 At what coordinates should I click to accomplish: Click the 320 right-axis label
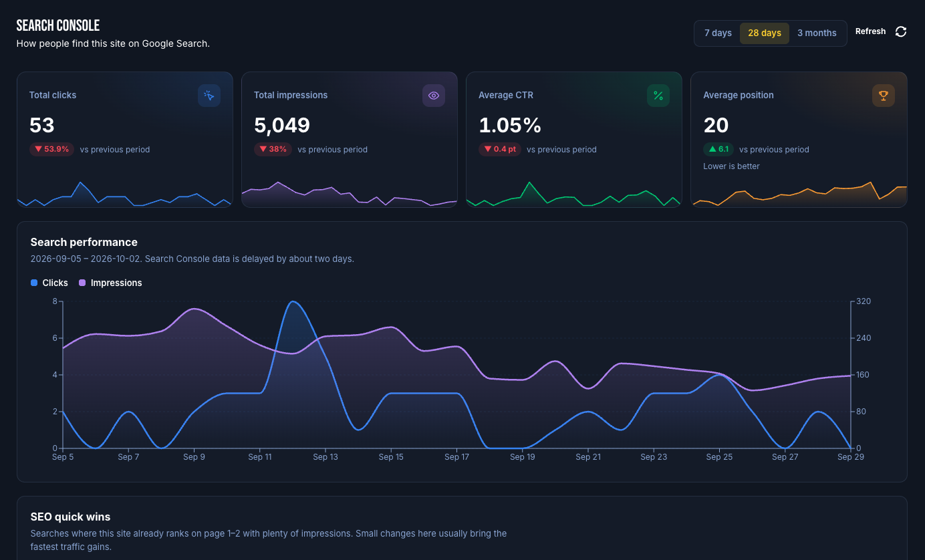pos(864,302)
